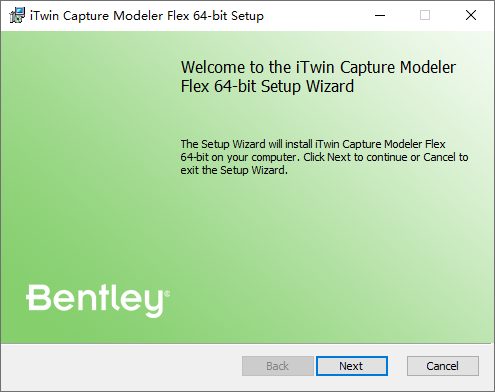This screenshot has height=392, width=495.
Task: Click the Next button to continue setup
Action: click(x=352, y=366)
